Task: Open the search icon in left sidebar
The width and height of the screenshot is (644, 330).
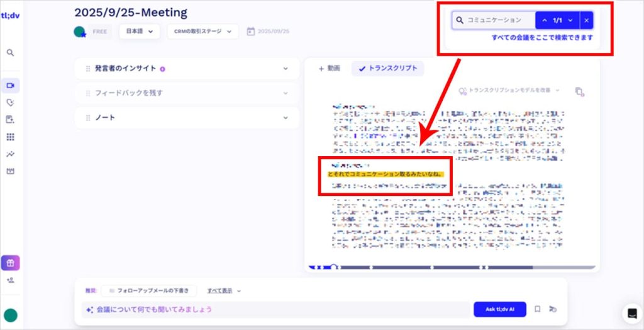Action: [10, 53]
